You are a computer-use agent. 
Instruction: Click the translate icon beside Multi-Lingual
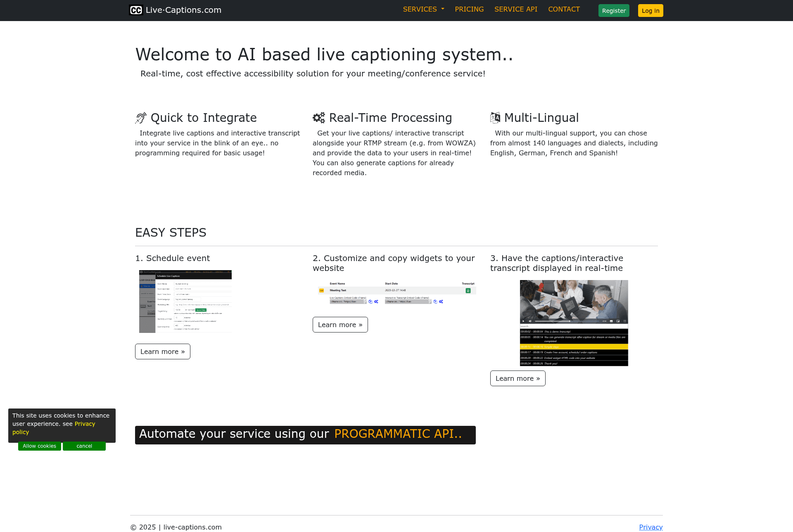click(495, 118)
